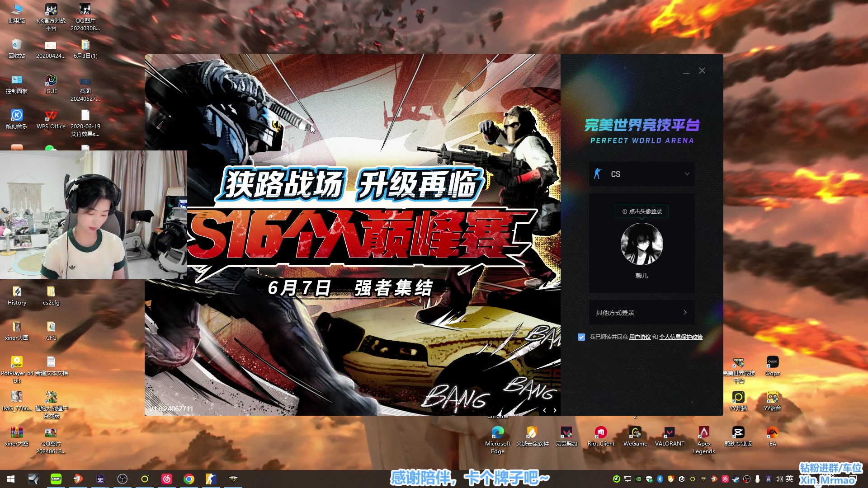Launch Riot Client desktop shortcut
Image resolution: width=868 pixels, height=488 pixels.
(601, 436)
